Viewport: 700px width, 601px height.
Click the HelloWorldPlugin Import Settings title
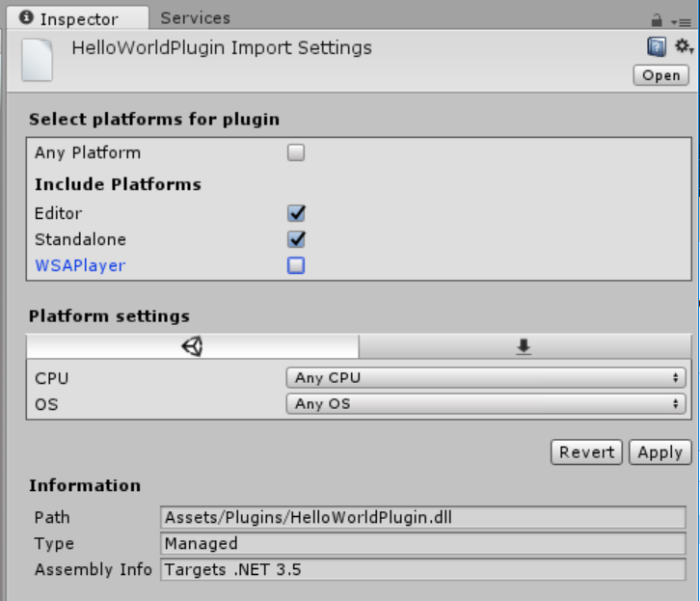tap(222, 48)
